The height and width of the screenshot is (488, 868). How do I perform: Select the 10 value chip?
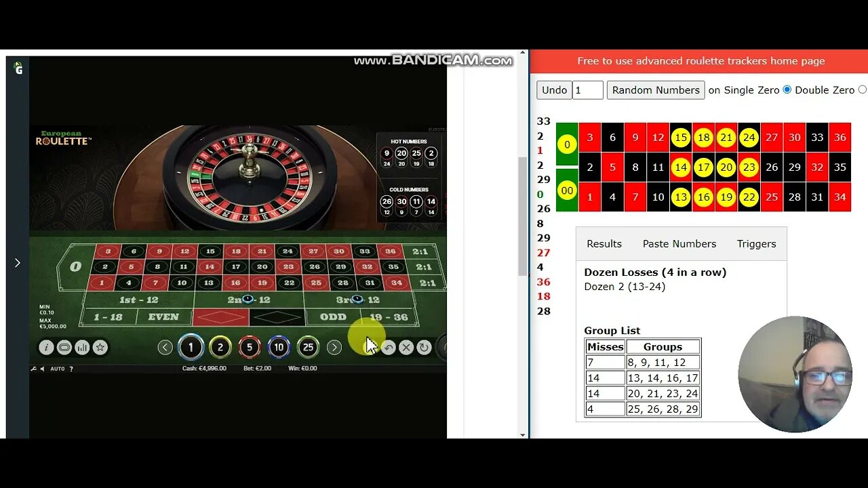tap(279, 348)
